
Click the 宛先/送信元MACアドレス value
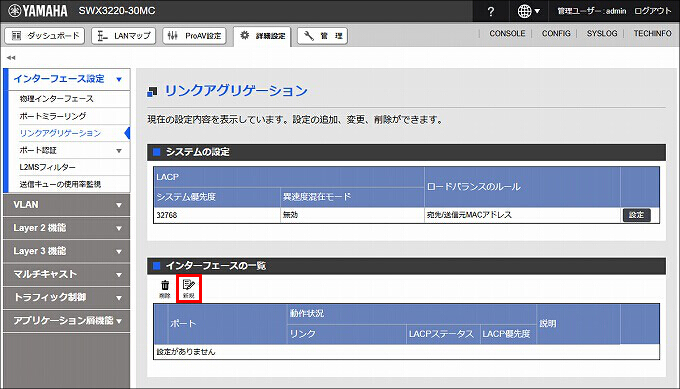[x=469, y=215]
